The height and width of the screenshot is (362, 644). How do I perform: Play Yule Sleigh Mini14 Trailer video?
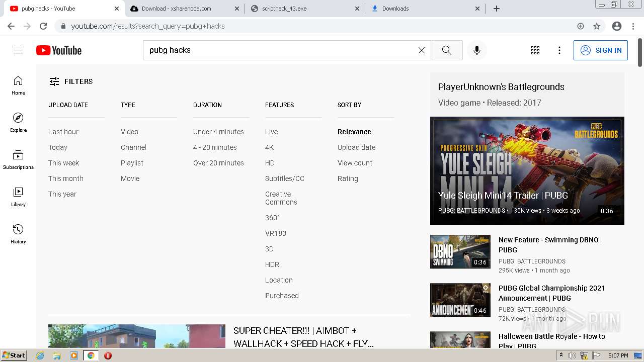(527, 171)
